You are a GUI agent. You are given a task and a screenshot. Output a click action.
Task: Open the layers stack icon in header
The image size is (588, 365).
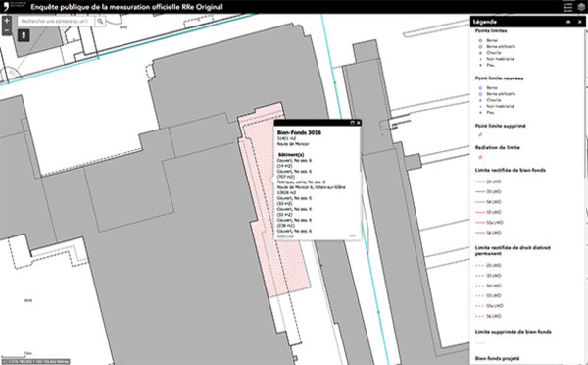(x=581, y=7)
